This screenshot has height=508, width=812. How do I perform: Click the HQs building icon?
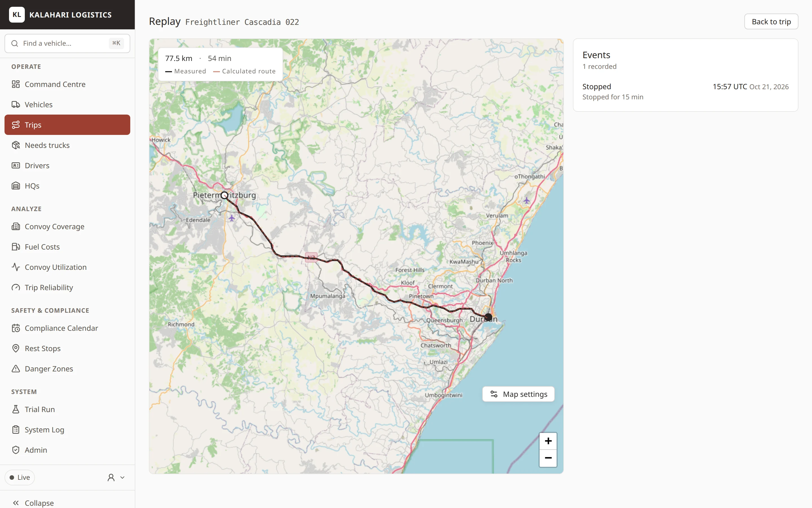[x=16, y=186]
